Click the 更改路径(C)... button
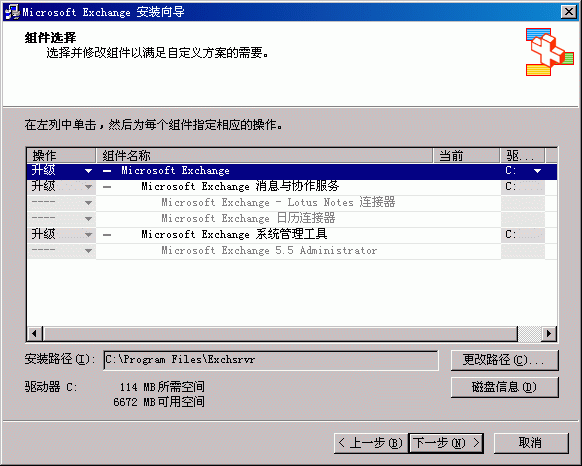The width and height of the screenshot is (582, 466). [504, 360]
